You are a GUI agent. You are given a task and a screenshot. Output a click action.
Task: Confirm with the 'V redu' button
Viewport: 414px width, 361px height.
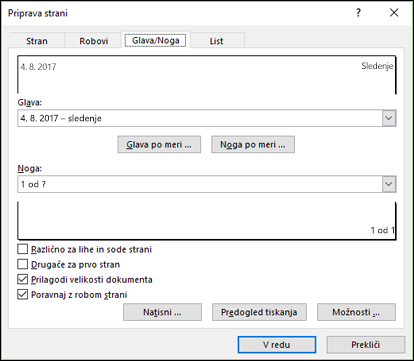tap(277, 344)
